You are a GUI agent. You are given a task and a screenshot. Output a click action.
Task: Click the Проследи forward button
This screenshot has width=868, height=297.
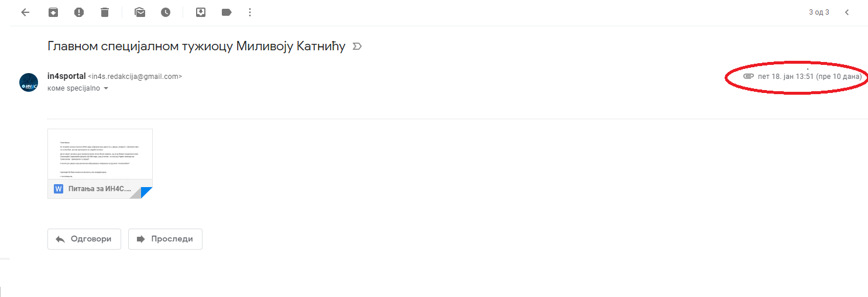tap(165, 239)
